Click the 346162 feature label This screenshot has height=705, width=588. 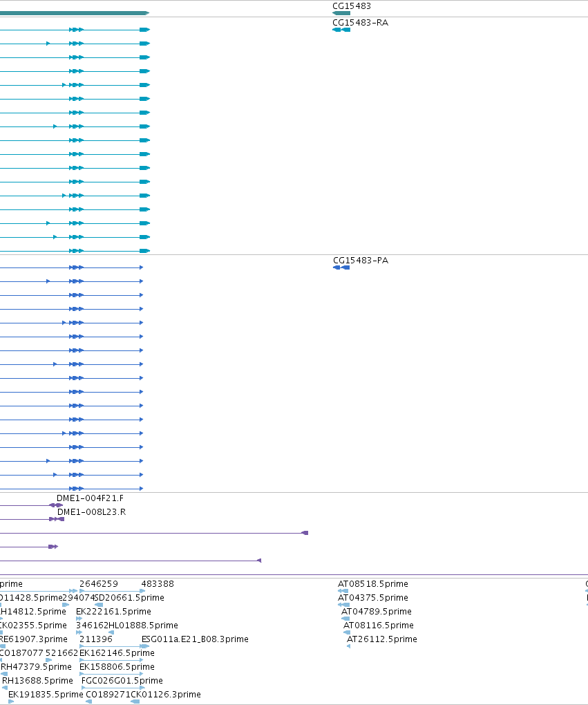point(92,626)
